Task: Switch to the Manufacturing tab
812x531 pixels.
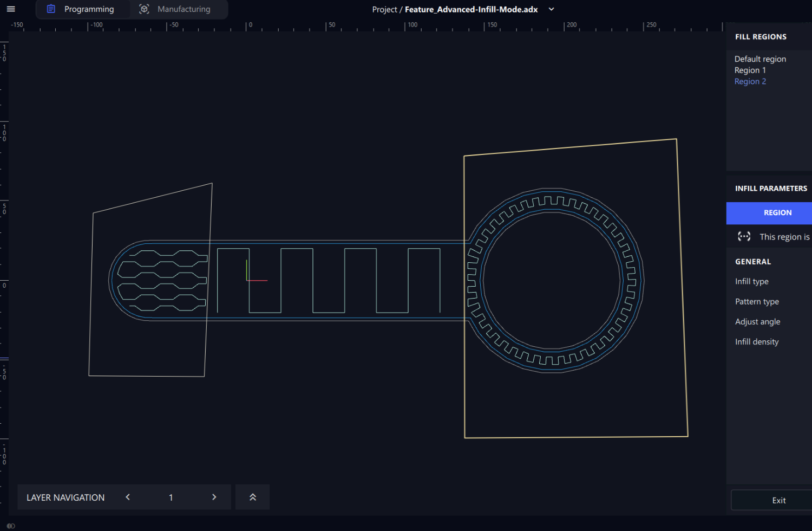Action: pos(183,9)
